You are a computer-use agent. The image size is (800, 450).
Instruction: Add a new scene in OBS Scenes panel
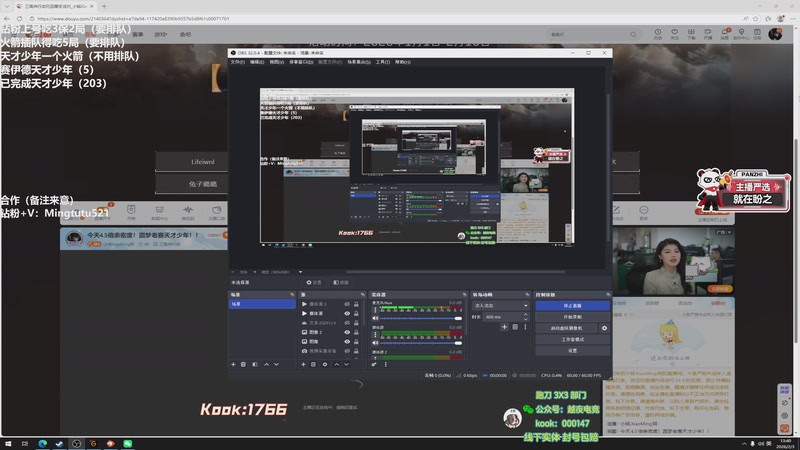233,364
